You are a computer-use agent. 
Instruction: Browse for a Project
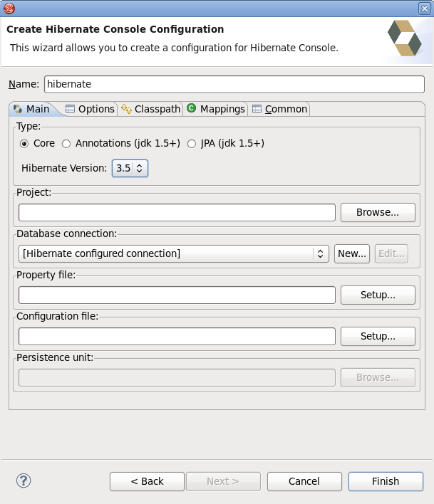[378, 212]
